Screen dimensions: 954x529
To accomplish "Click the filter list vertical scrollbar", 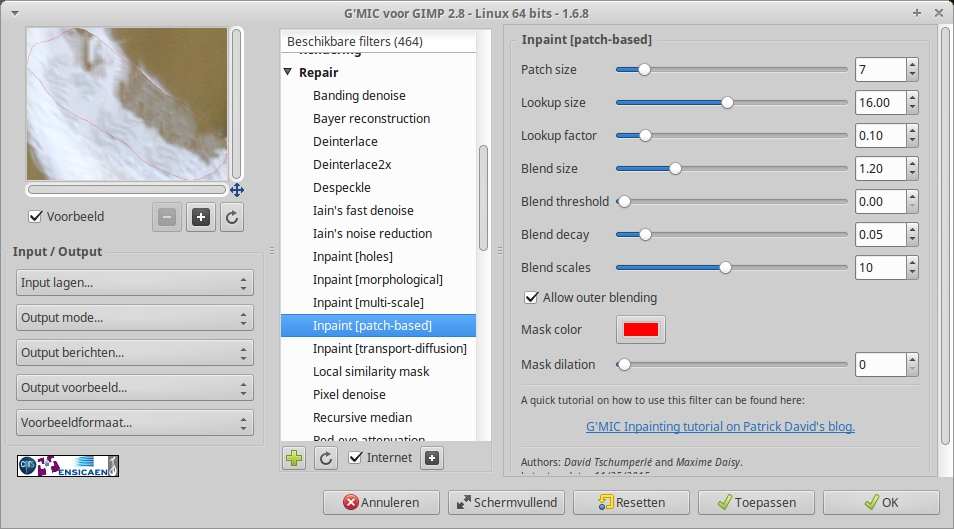I will 483,197.
